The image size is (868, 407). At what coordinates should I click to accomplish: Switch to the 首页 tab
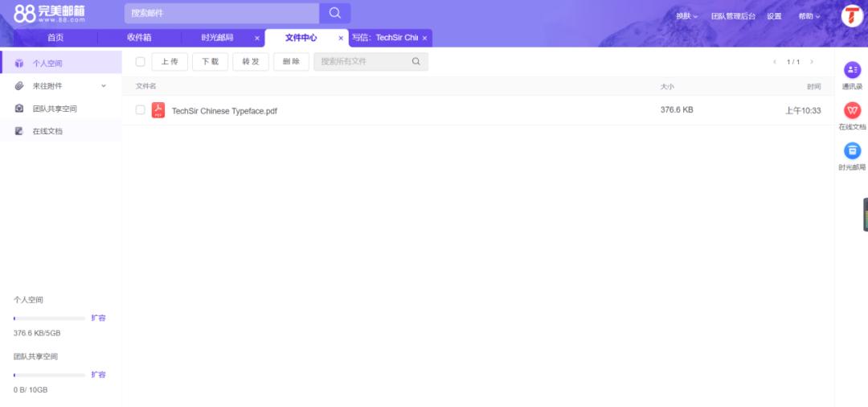tap(55, 38)
